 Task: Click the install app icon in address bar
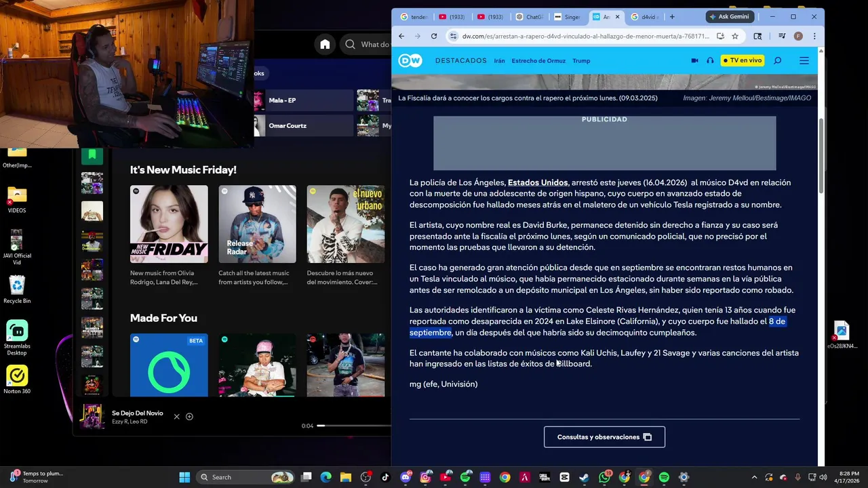(720, 36)
